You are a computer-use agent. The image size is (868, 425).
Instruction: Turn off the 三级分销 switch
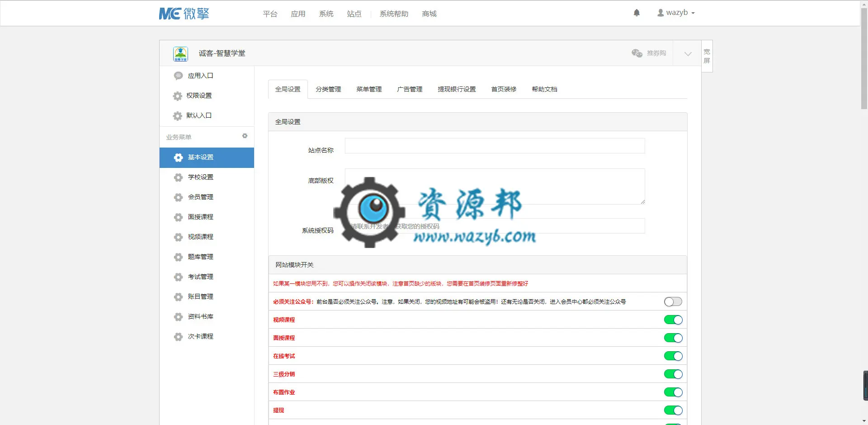[673, 374]
